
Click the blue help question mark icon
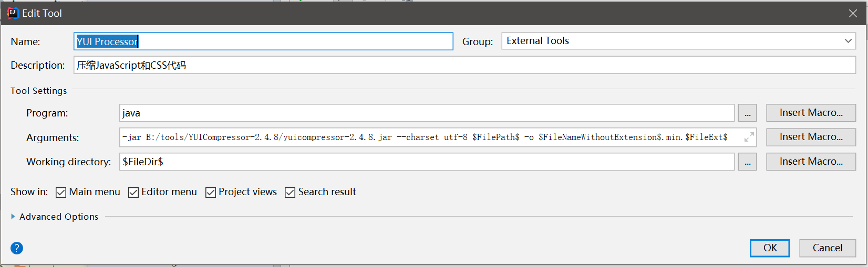tap(17, 248)
